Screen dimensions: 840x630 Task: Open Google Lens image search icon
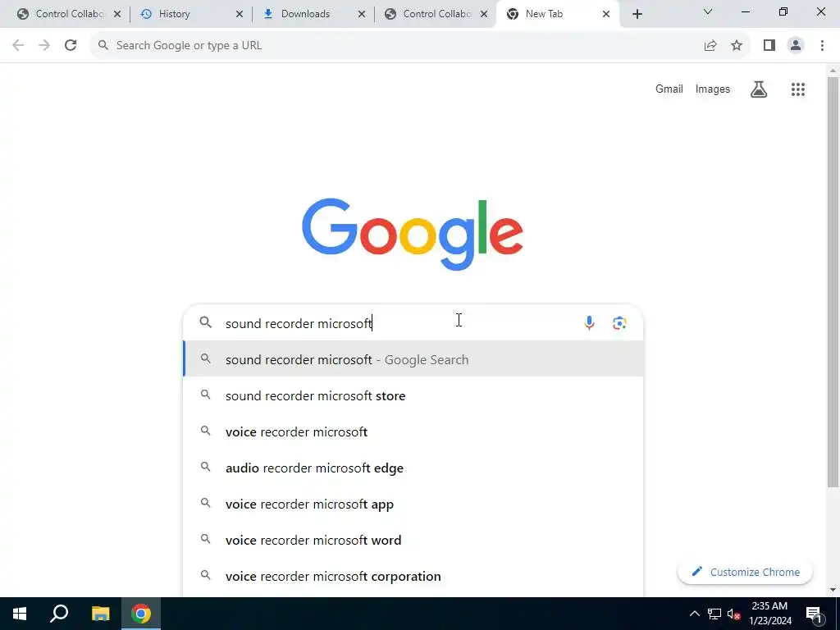point(619,322)
